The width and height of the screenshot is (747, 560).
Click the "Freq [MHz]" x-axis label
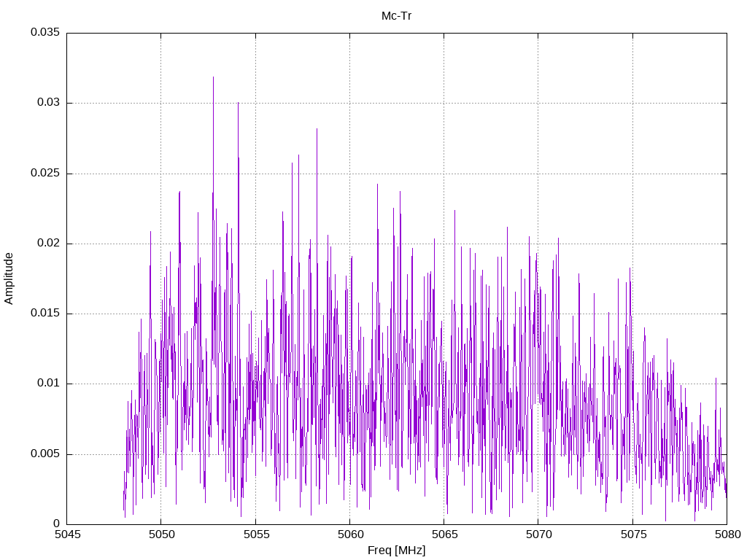(396, 551)
